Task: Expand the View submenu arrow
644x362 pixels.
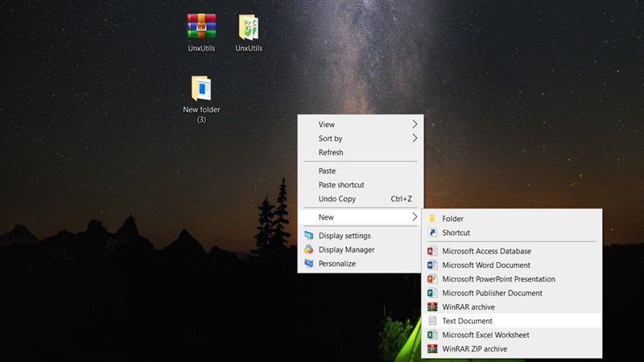Action: (415, 125)
